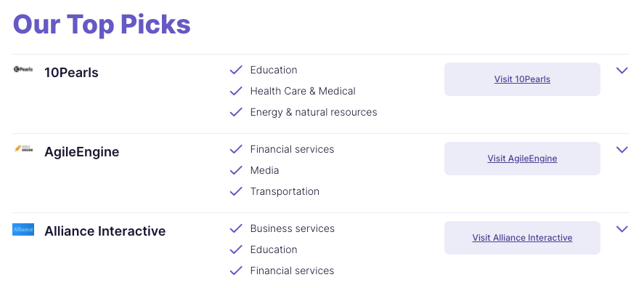Click Financial services under AgileEngine
This screenshot has height=288, width=644.
click(x=292, y=149)
